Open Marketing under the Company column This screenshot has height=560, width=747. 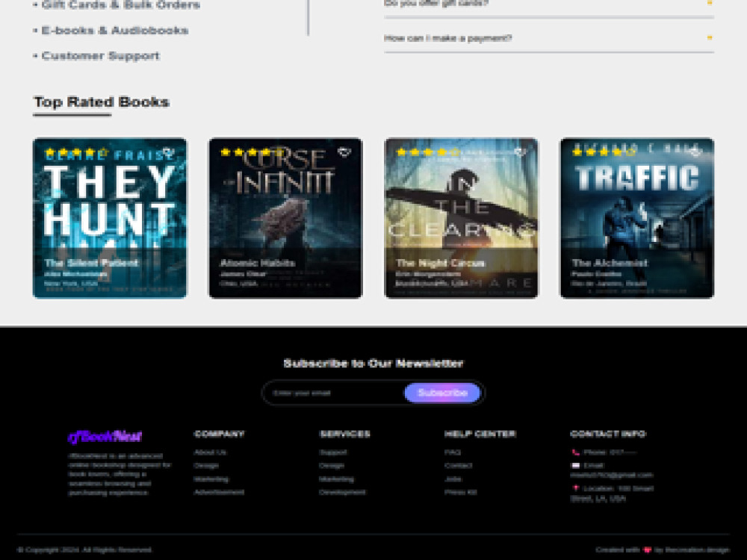[x=211, y=479]
